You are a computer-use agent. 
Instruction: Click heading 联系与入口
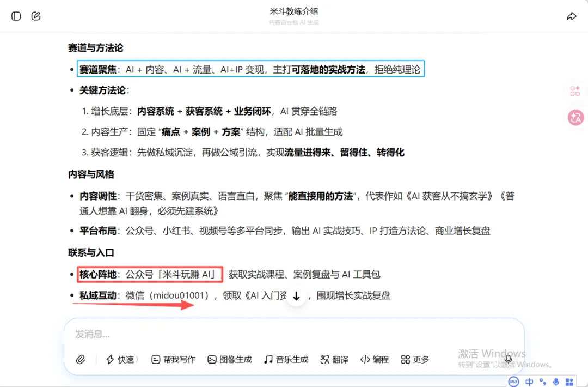pos(91,252)
